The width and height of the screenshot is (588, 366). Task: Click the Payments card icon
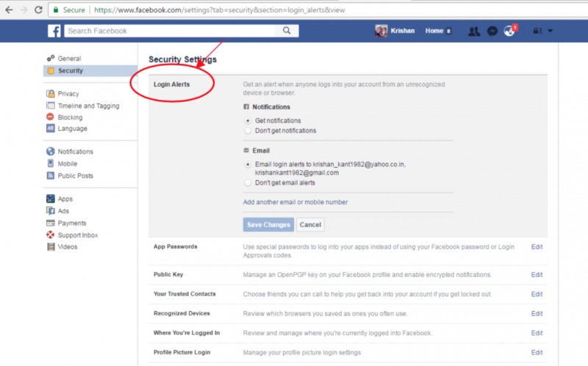click(51, 223)
